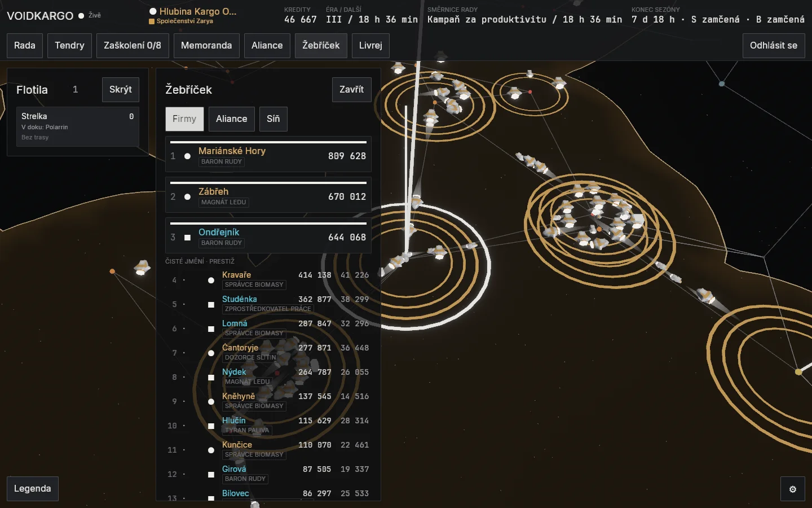812x508 pixels.
Task: Click the Čantoryje circle faction icon
Action: [211, 353]
